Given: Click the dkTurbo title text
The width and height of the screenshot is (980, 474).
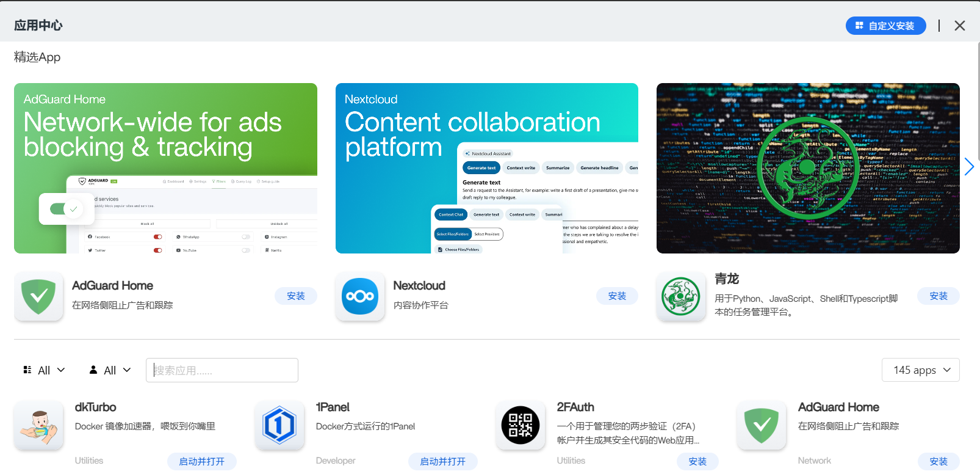Looking at the screenshot, I should pos(95,407).
